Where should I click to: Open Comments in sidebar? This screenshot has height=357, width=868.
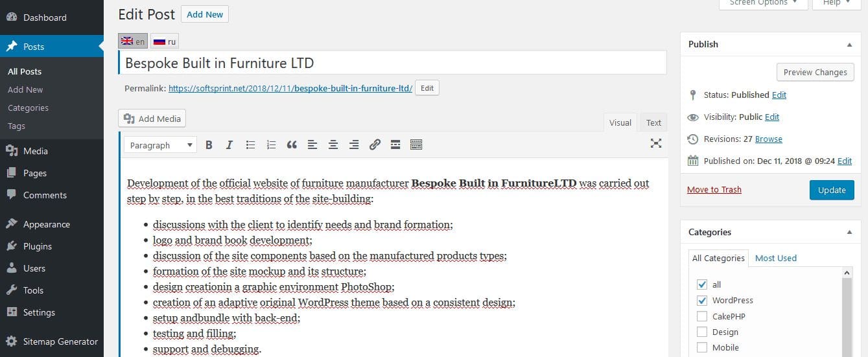(x=52, y=195)
